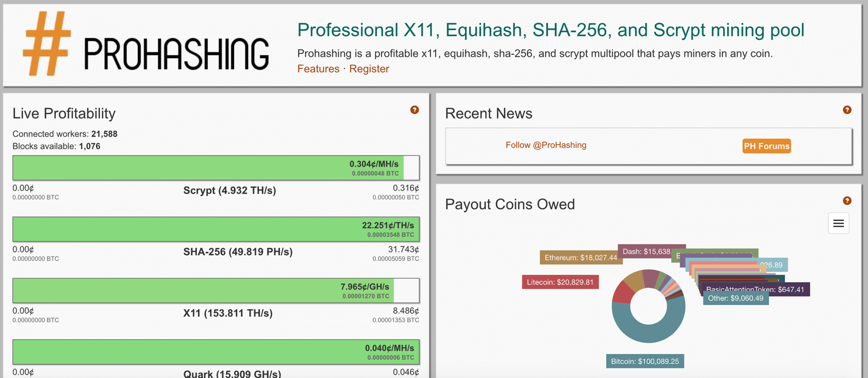
Task: Click the Prohashing hash logo
Action: click(47, 43)
